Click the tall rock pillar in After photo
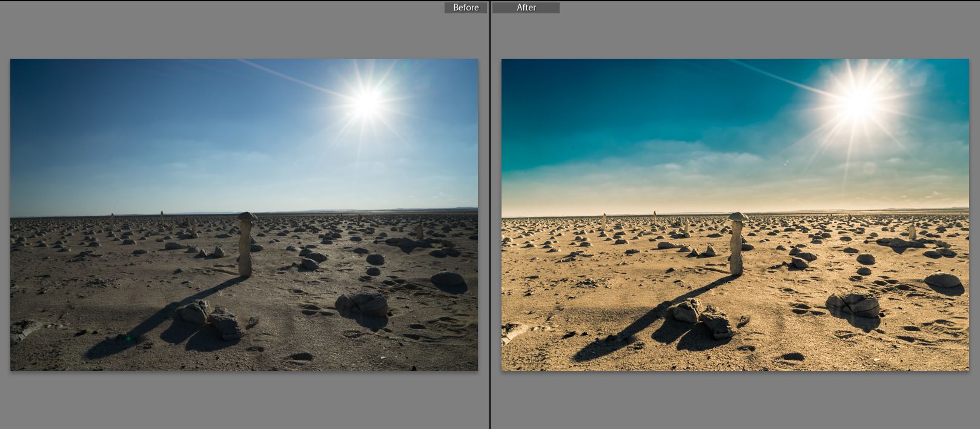Viewport: 980px width, 429px height. click(737, 247)
